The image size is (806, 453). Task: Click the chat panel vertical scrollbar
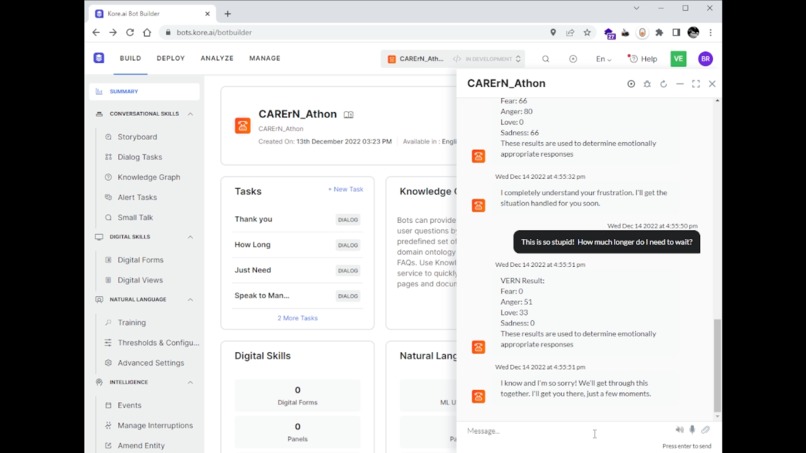coord(717,365)
